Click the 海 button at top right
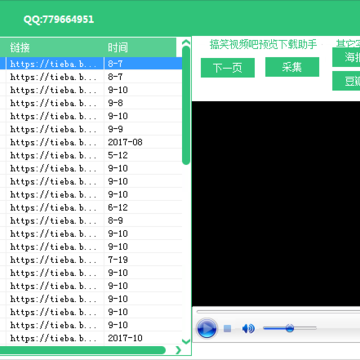Viewport: 360px width, 360px height. click(x=346, y=57)
